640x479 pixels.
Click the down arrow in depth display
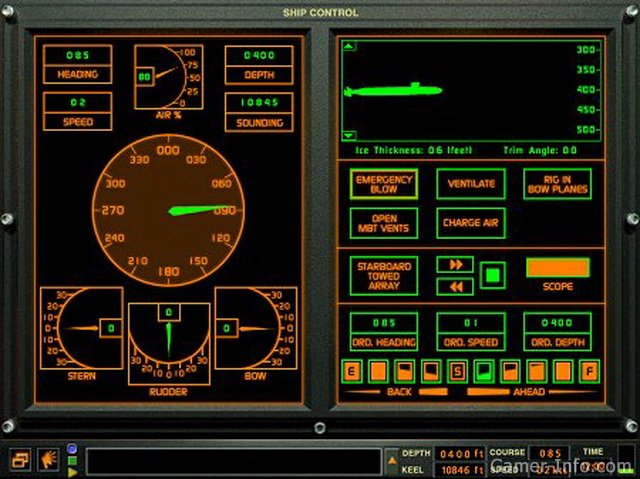coord(348,135)
